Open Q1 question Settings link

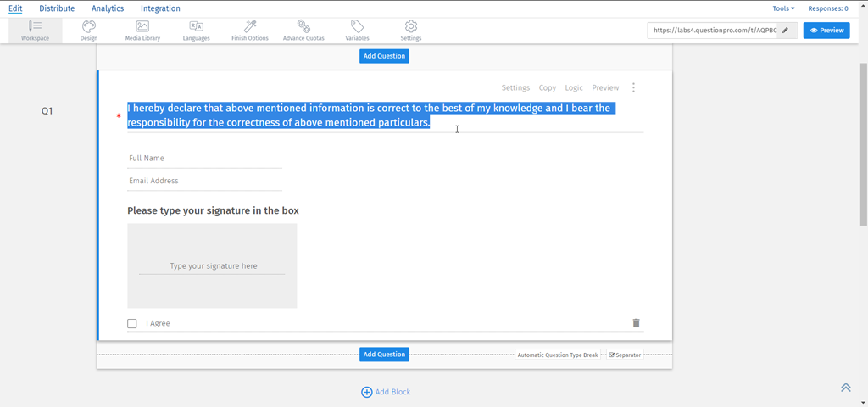(x=515, y=87)
